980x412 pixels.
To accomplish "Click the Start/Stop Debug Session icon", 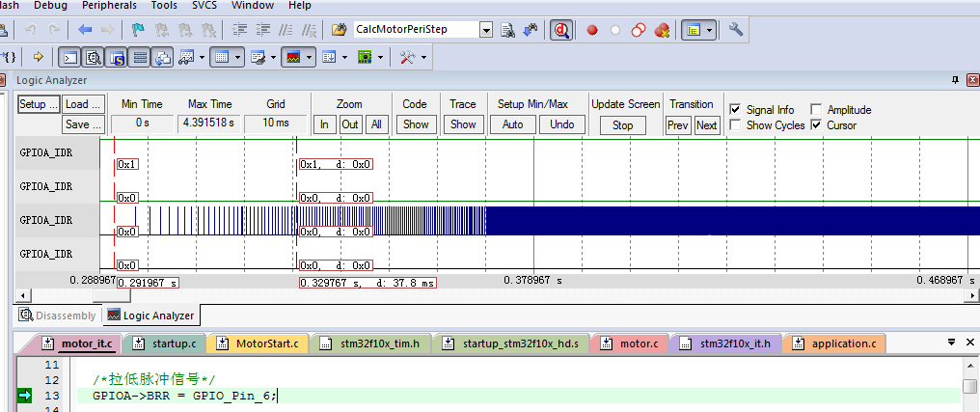I will (x=562, y=29).
